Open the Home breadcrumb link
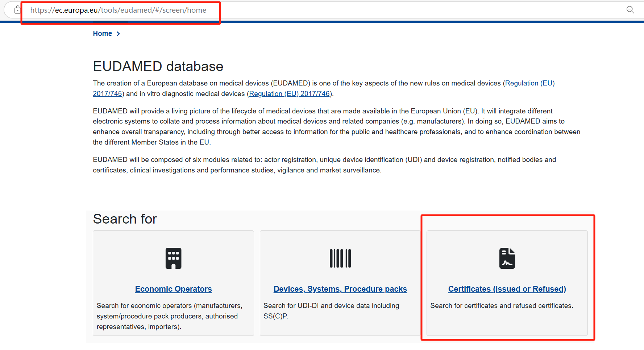644x350 pixels. [x=103, y=34]
